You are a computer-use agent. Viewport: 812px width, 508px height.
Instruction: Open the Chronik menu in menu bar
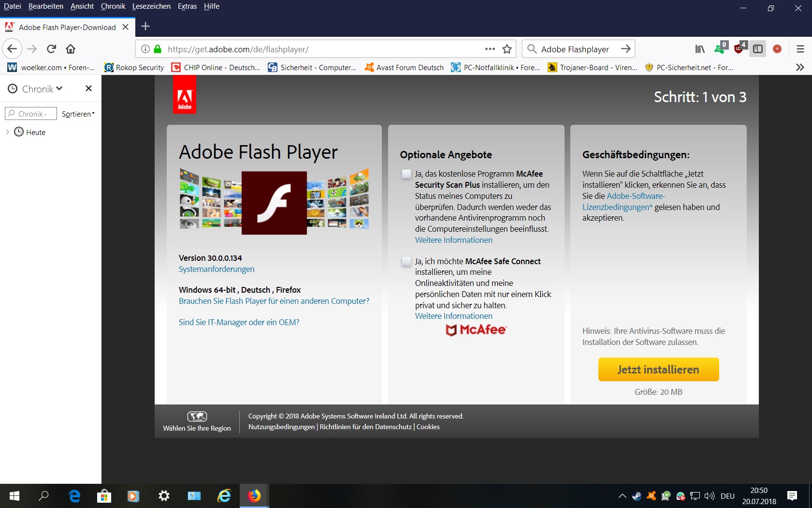pyautogui.click(x=113, y=6)
